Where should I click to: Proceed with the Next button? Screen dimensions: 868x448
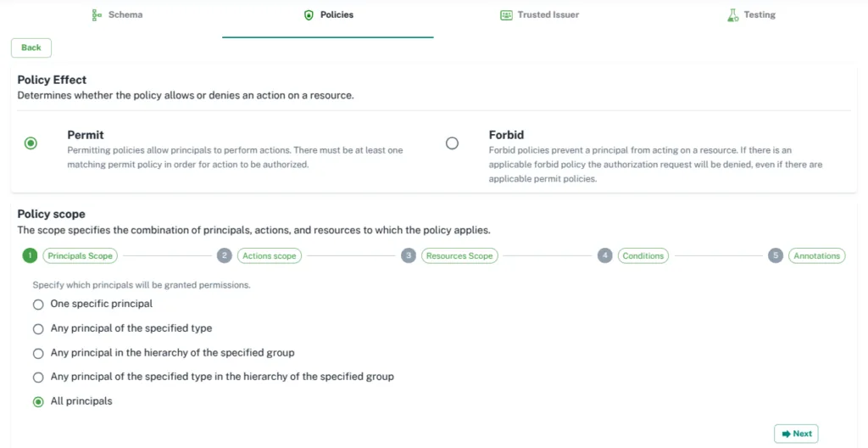click(x=796, y=434)
